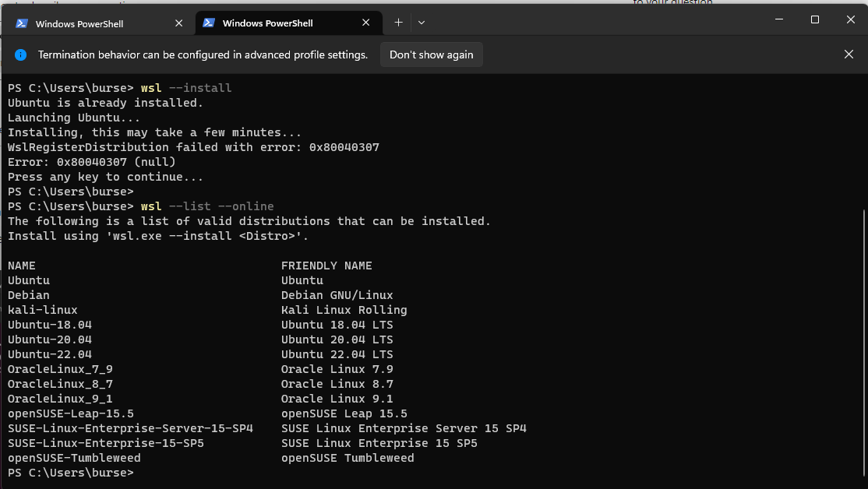Select the active second Windows PowerShell tab
868x489 pixels.
[x=288, y=23]
